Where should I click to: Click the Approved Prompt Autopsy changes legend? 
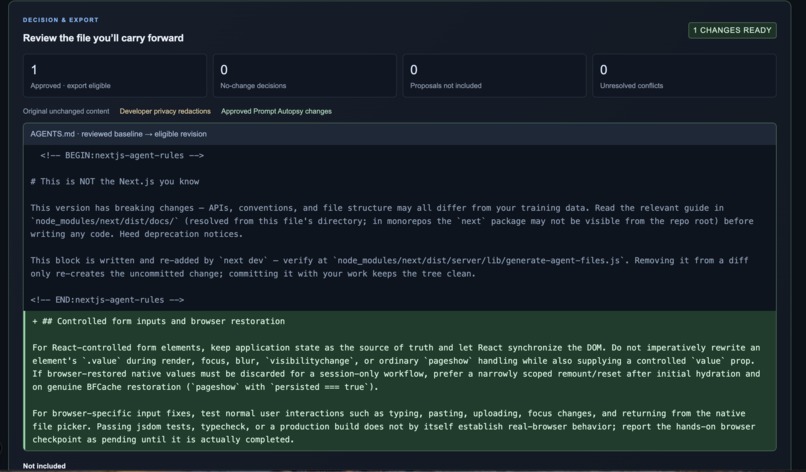coord(276,111)
